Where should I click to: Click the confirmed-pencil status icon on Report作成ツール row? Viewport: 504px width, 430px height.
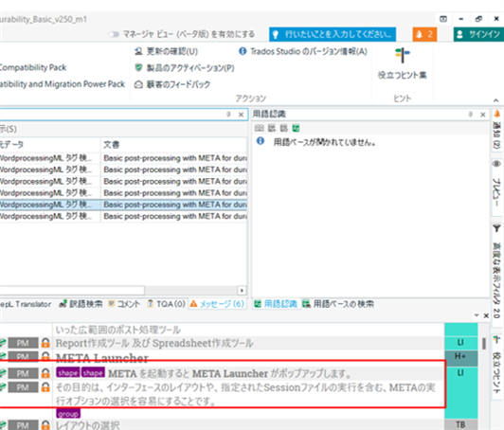3,343
